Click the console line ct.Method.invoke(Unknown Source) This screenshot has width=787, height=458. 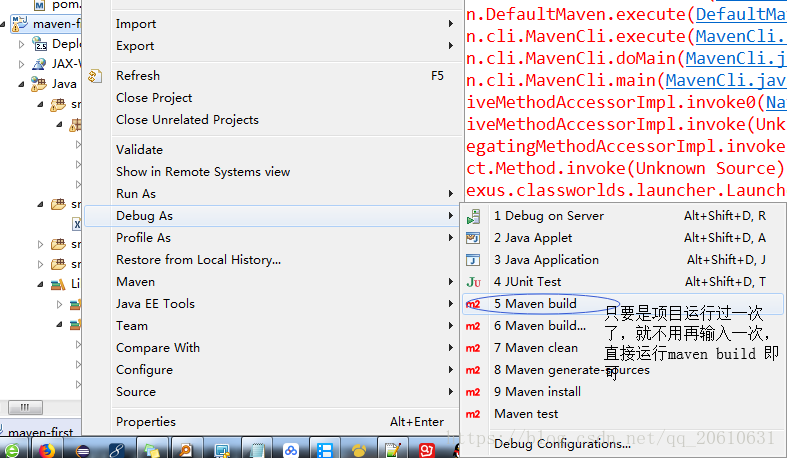click(625, 169)
